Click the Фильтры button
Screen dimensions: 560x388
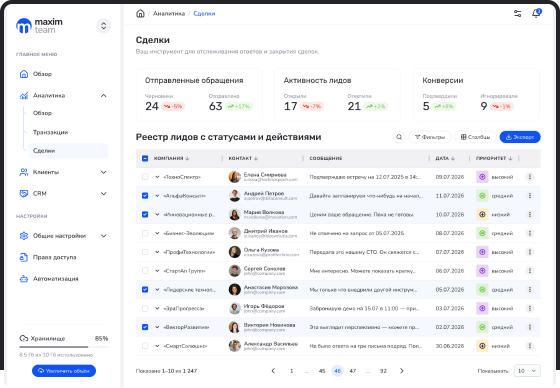click(x=430, y=137)
